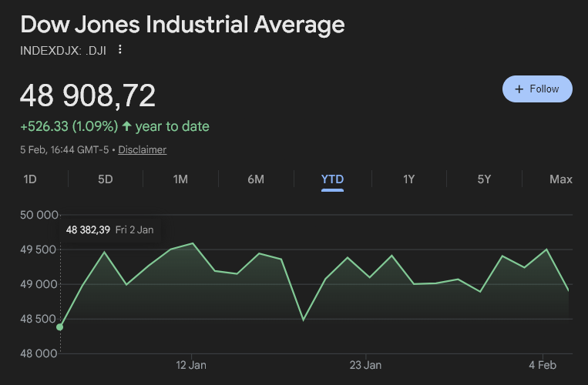
Task: Switch chart to 1D range
Action: 30,179
